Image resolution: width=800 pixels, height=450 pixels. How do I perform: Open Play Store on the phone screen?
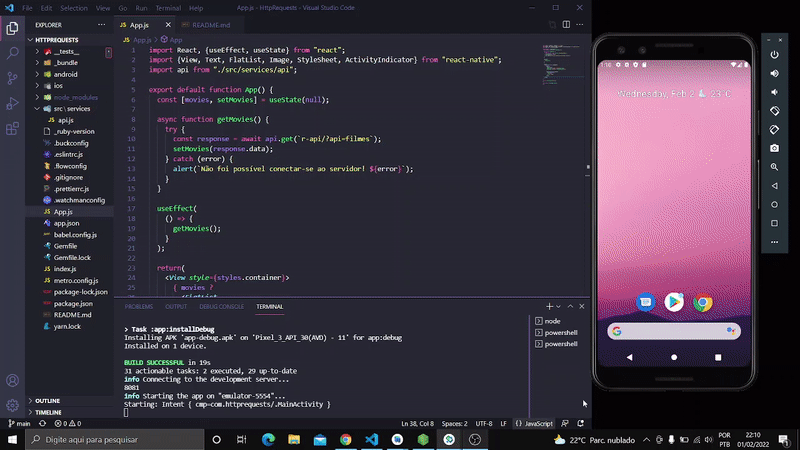tap(674, 302)
